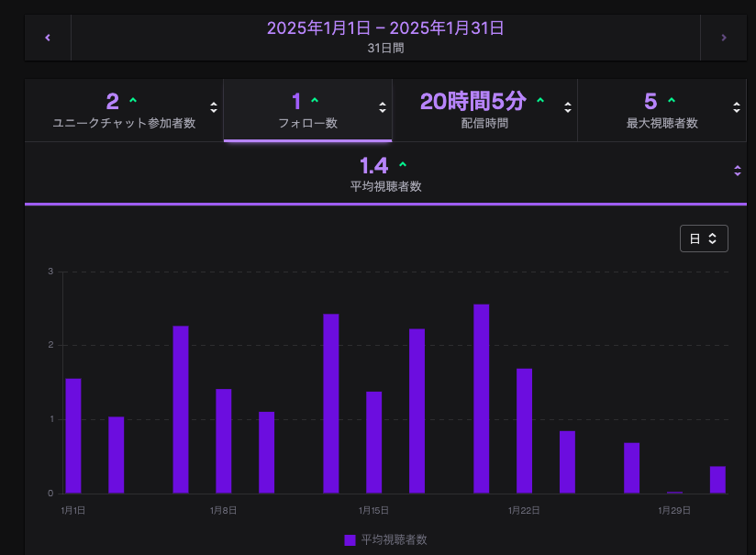Viewport: 756px width, 555px height.
Task: Go to the next month with right arrow
Action: click(x=723, y=38)
